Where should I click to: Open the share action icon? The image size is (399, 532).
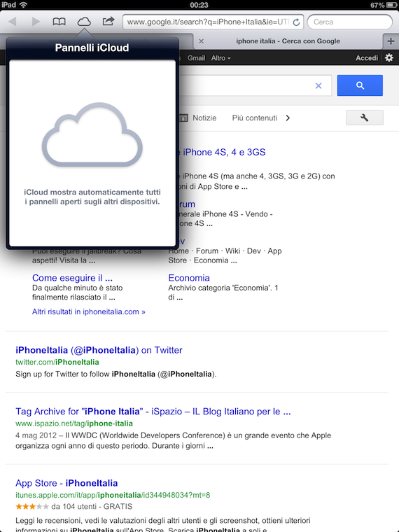point(108,22)
